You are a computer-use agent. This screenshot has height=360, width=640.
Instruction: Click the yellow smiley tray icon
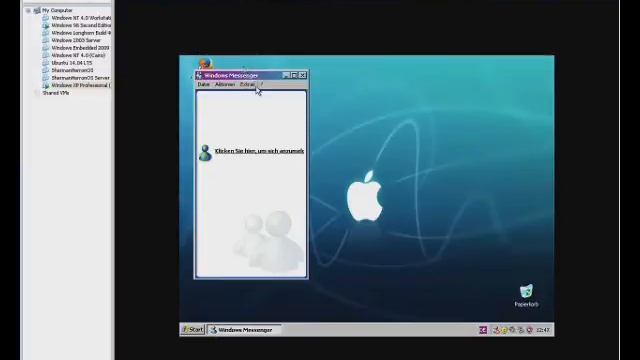(504, 330)
